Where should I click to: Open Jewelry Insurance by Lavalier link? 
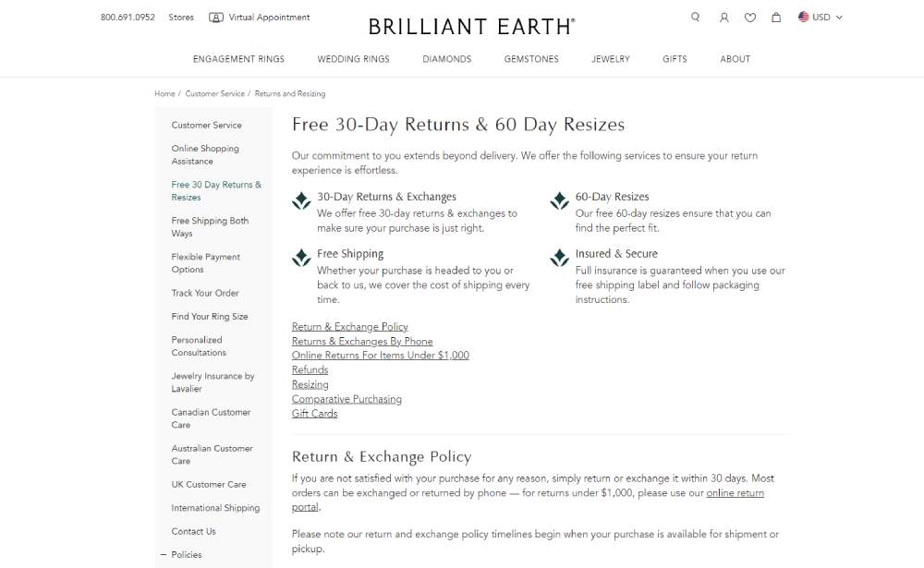(x=213, y=382)
